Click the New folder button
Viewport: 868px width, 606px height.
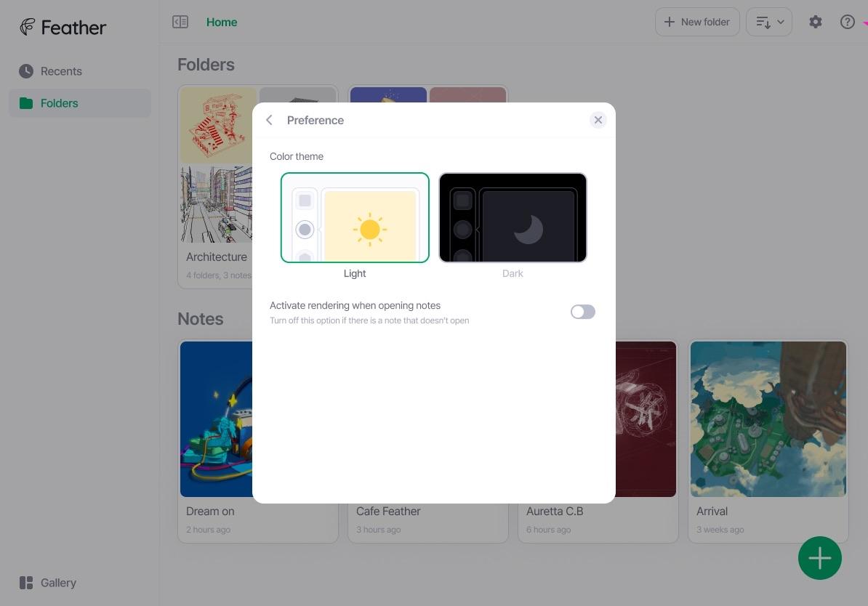click(696, 23)
